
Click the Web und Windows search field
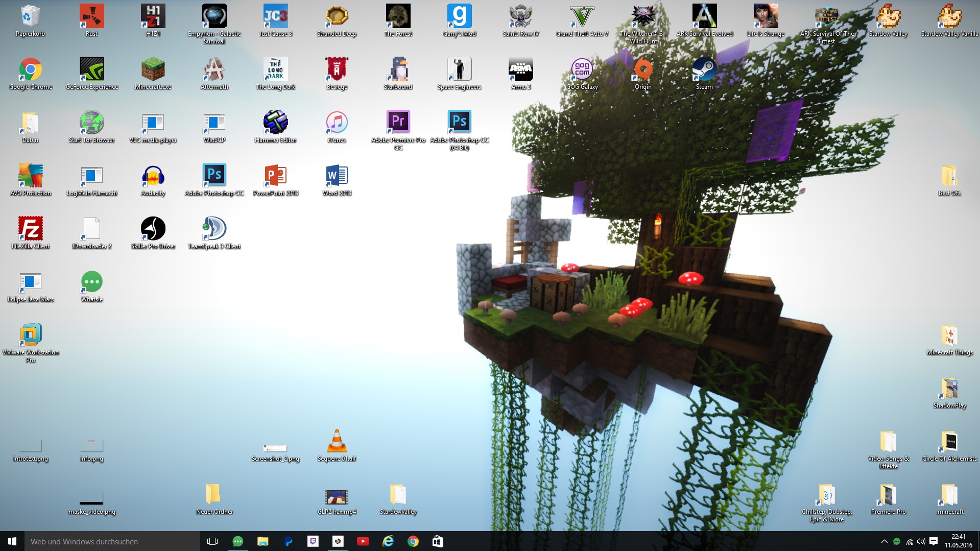point(112,541)
